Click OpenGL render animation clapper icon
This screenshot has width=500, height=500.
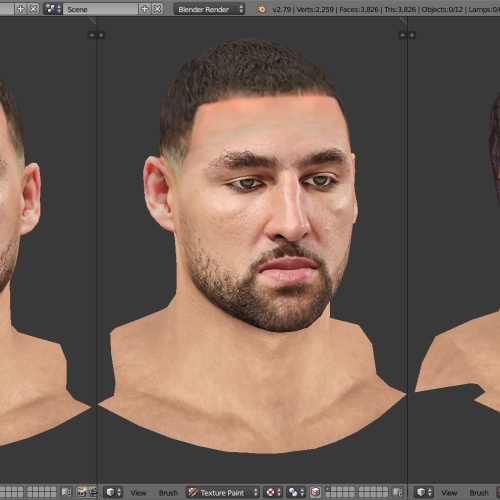point(93,492)
